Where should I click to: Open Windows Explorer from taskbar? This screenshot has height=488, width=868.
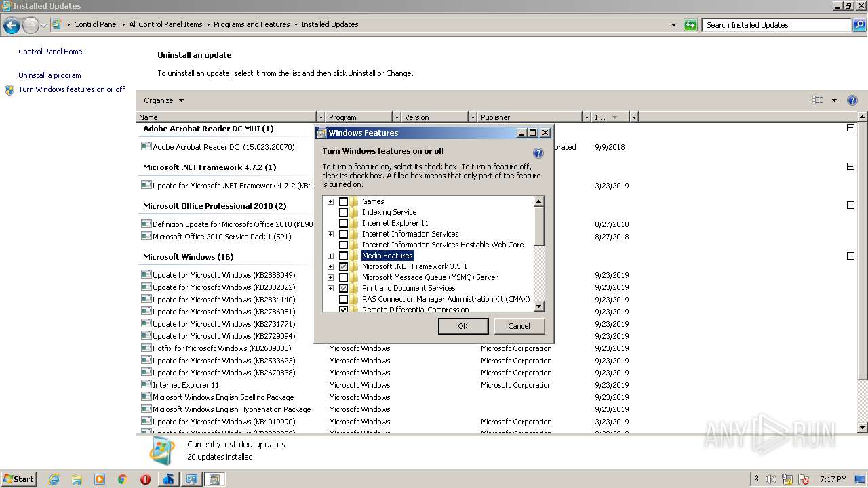(77, 479)
